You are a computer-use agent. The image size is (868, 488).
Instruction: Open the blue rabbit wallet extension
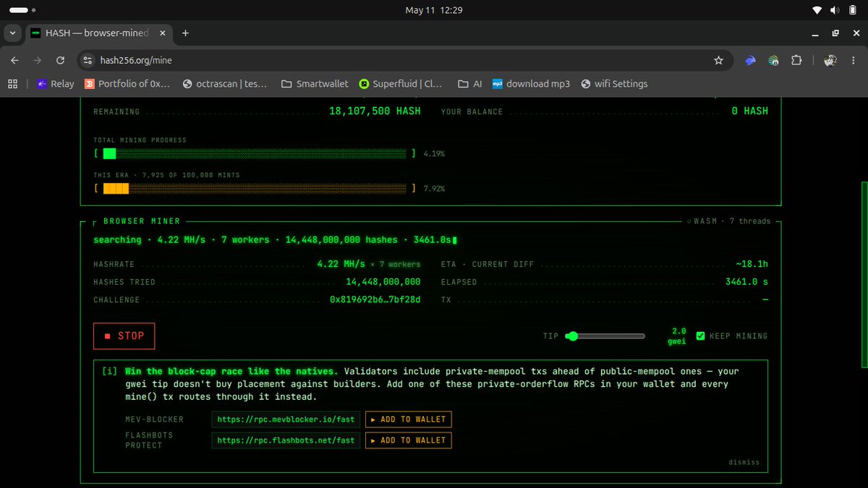tap(752, 61)
